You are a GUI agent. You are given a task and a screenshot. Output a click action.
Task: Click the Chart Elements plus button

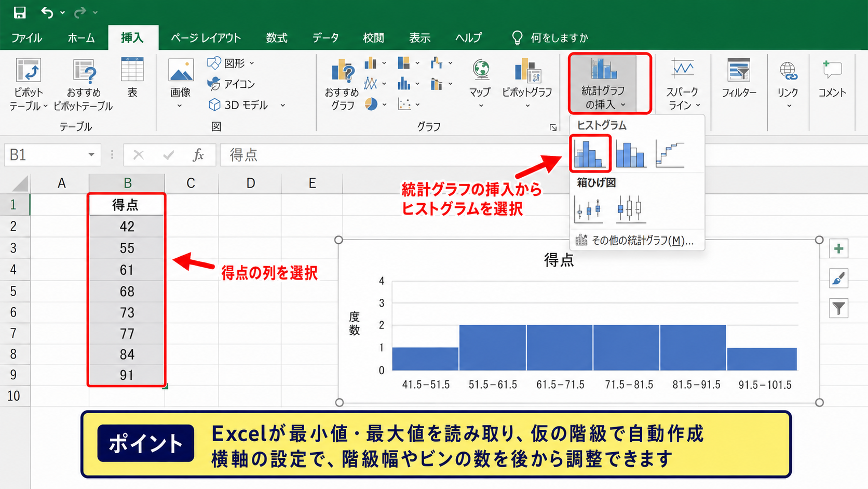838,248
